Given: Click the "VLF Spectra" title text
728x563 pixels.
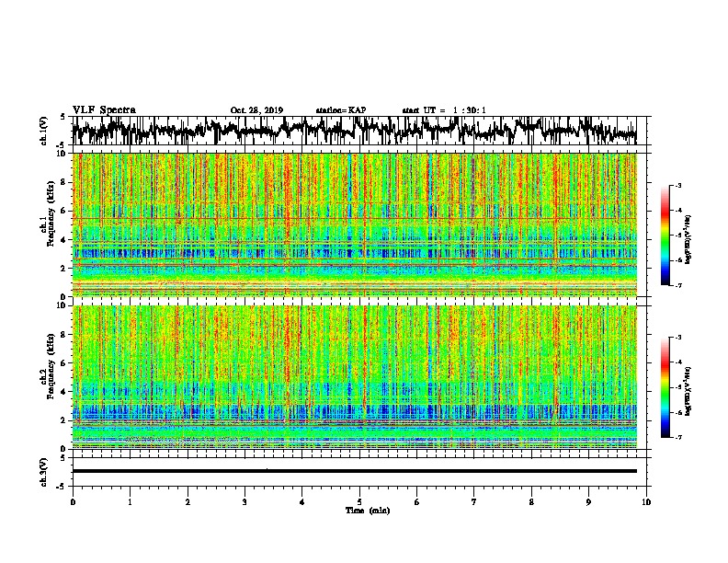Looking at the screenshot, I should pos(104,110).
